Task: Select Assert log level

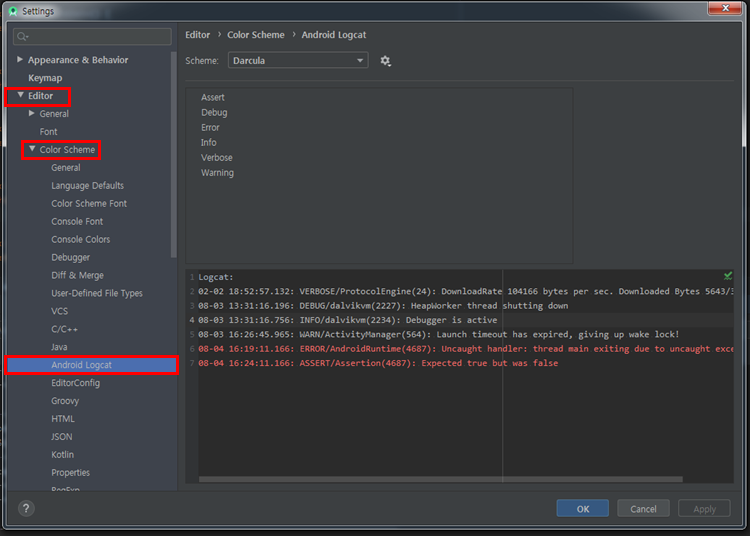Action: click(213, 98)
